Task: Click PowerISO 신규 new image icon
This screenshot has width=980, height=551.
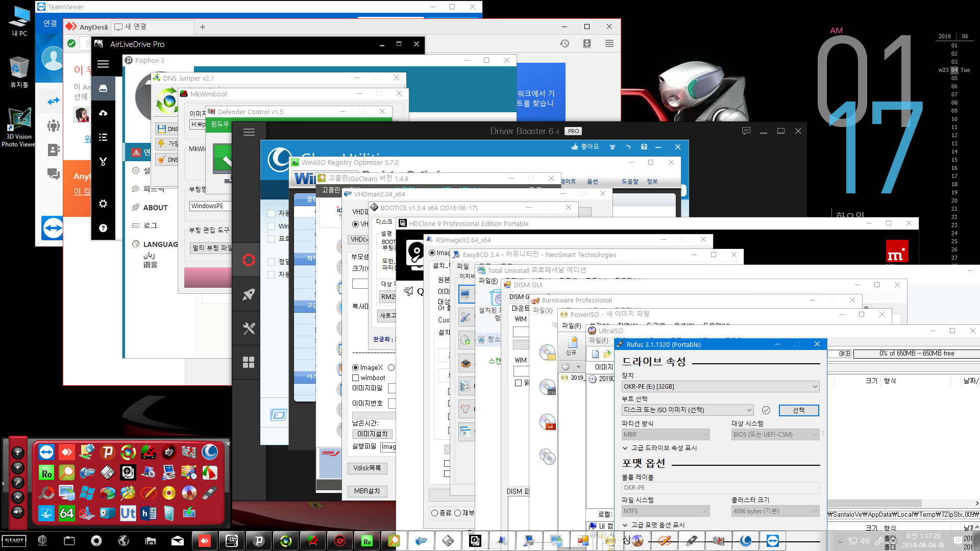Action: pyautogui.click(x=572, y=345)
